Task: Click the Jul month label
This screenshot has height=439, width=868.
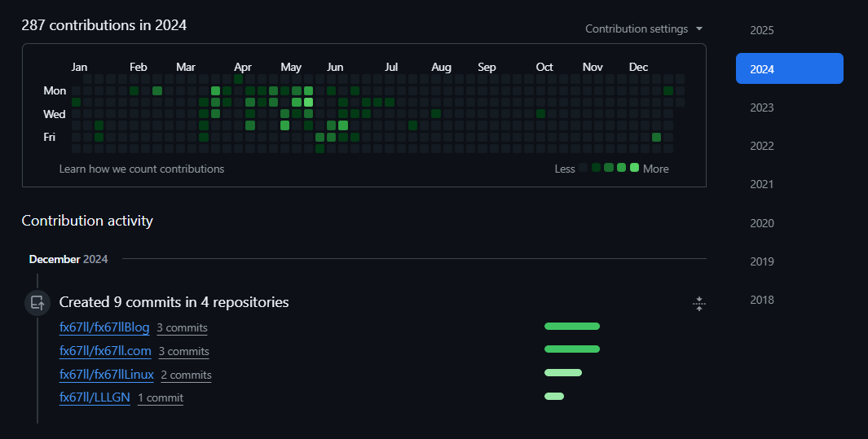Action: 391,67
